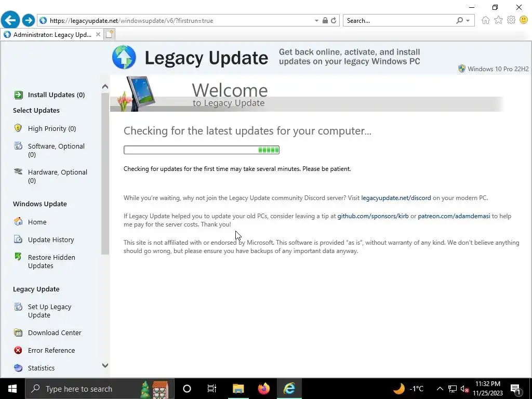The height and width of the screenshot is (399, 532).
Task: Open the taskbar clock 11:32 PM
Action: (487, 389)
